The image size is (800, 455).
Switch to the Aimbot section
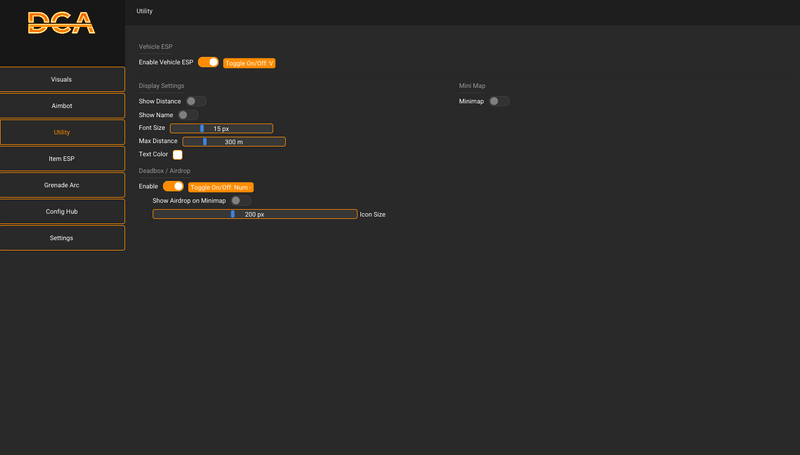point(62,106)
